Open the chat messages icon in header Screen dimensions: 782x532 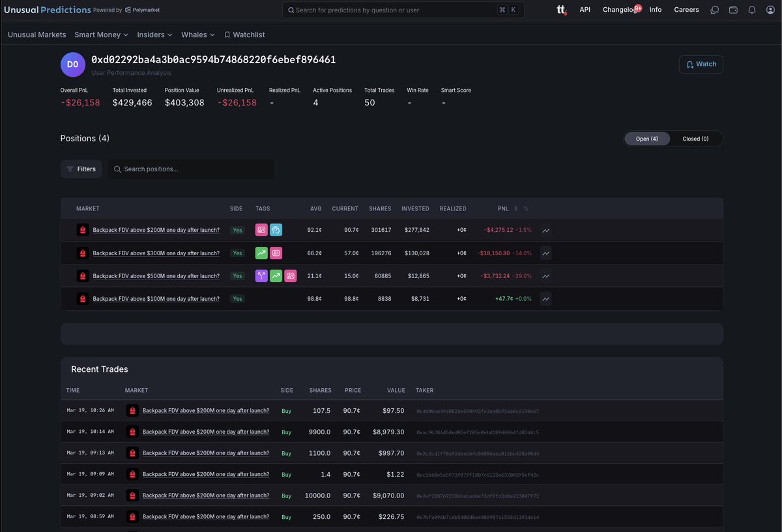coord(715,10)
